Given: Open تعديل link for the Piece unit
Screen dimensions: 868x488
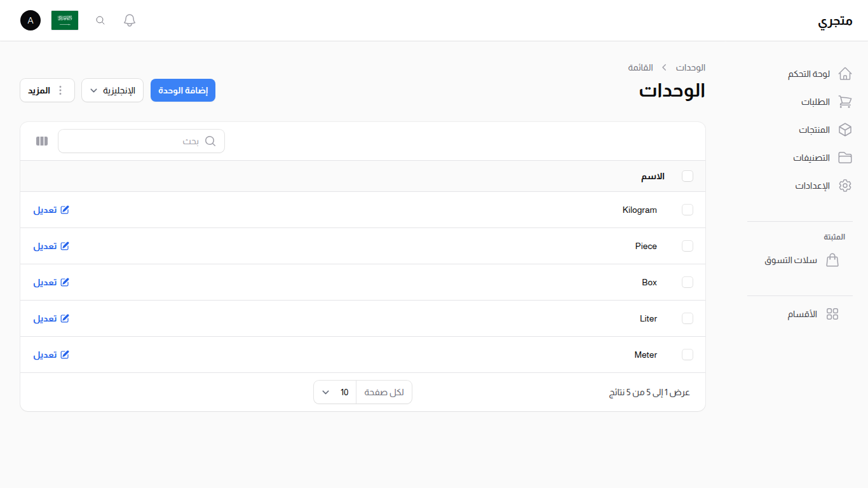Looking at the screenshot, I should [51, 246].
